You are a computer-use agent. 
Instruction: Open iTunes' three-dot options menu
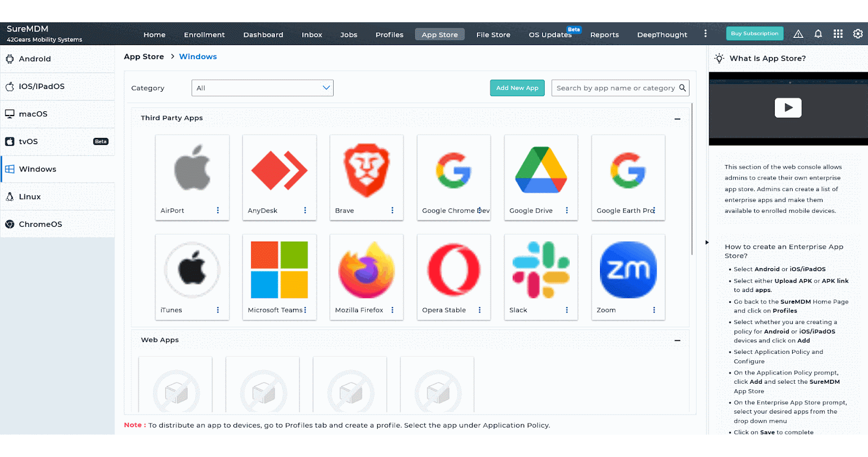(218, 310)
